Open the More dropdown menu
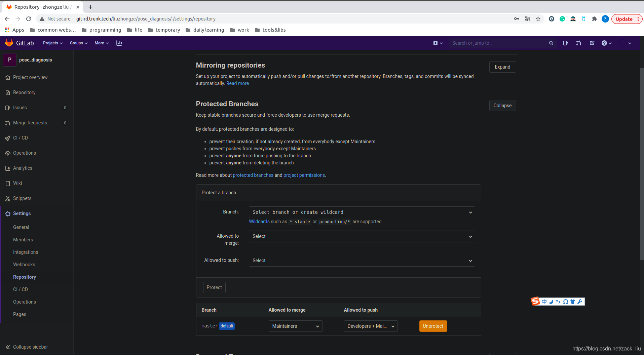The image size is (644, 355). pos(102,43)
